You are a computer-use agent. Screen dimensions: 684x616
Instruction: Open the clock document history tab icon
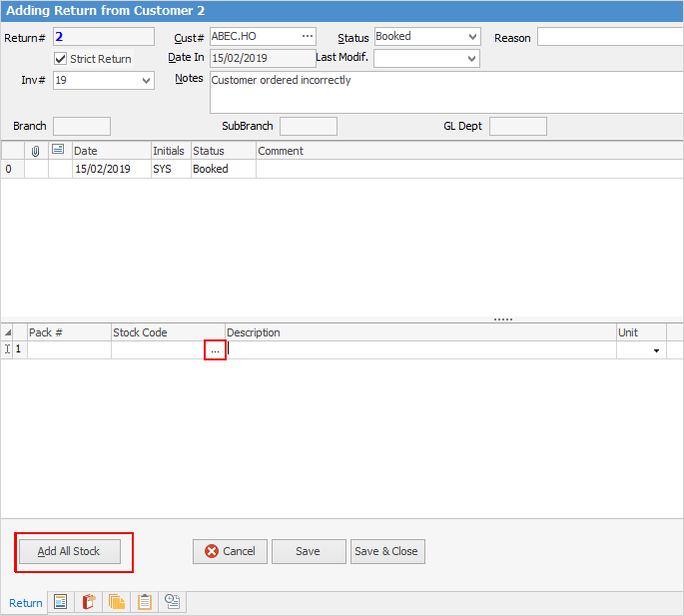coord(173,602)
